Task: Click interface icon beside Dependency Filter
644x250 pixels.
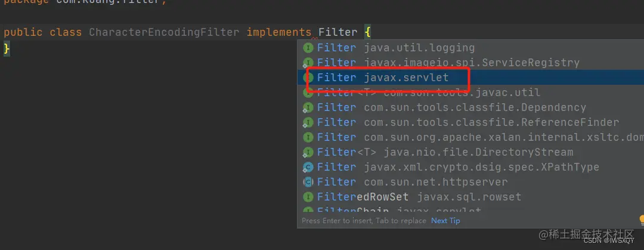Action: click(308, 108)
